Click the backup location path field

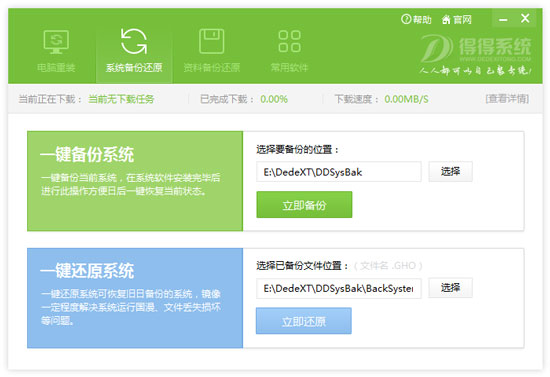pyautogui.click(x=338, y=172)
